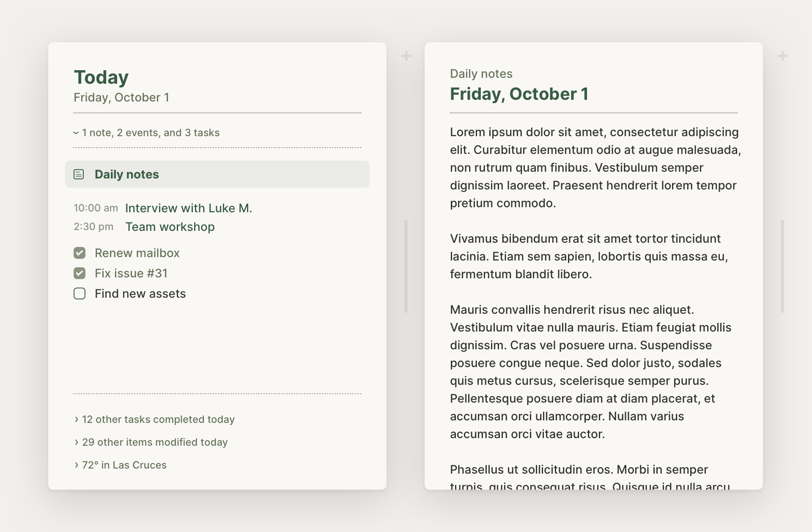The image size is (812, 532).
Task: Click the Today heading
Action: click(101, 77)
